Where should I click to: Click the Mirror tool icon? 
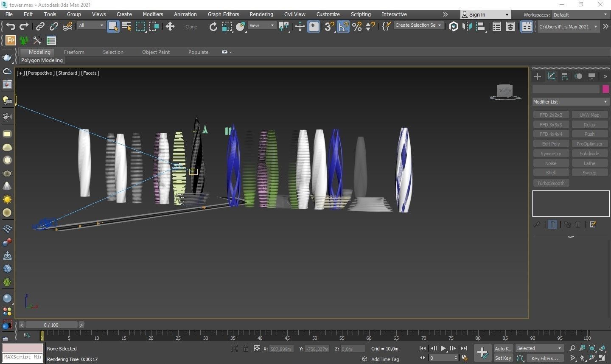click(x=467, y=27)
